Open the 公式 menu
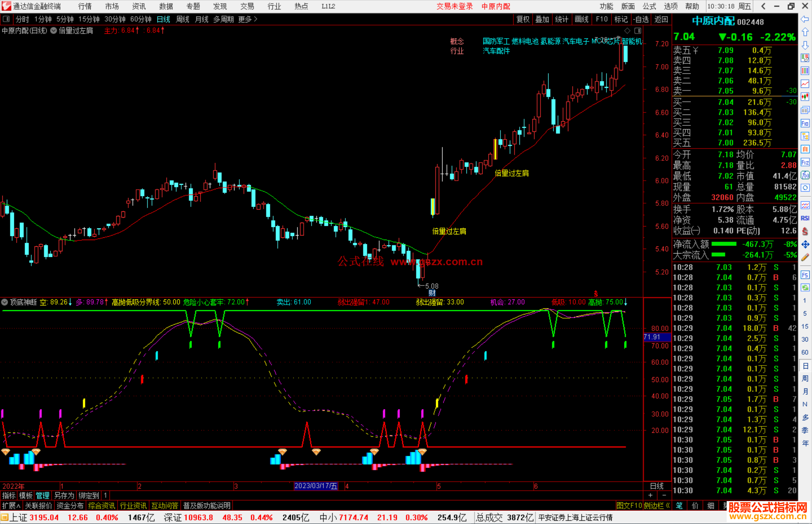 tap(649, 6)
